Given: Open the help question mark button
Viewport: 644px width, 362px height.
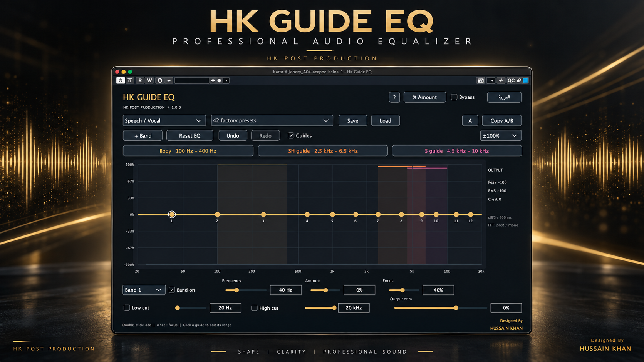Looking at the screenshot, I should click(x=394, y=97).
